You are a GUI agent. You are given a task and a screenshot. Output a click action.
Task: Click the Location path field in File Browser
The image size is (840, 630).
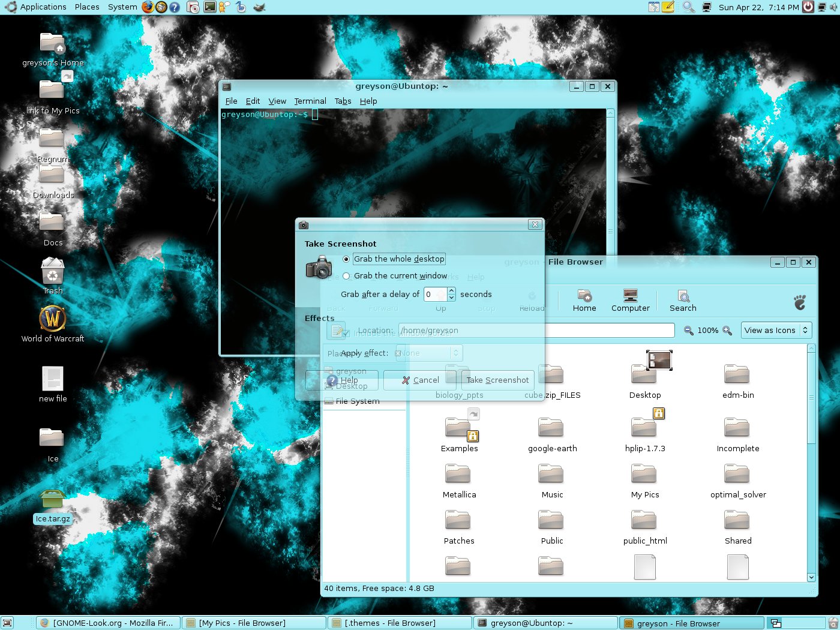point(536,330)
